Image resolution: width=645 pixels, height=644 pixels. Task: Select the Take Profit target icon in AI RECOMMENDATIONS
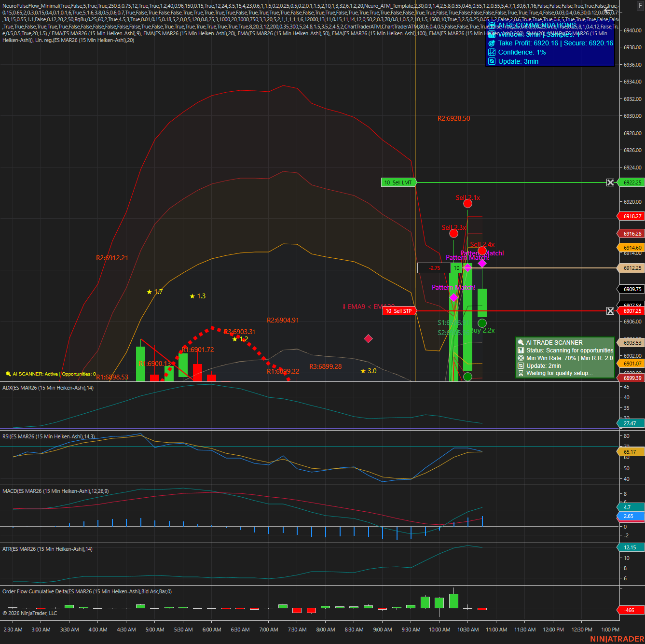click(x=492, y=43)
